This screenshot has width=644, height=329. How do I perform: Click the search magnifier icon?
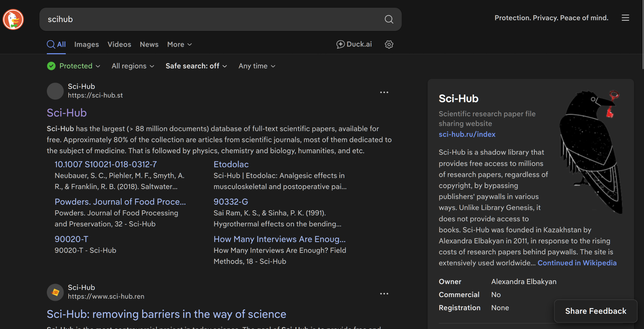click(389, 19)
